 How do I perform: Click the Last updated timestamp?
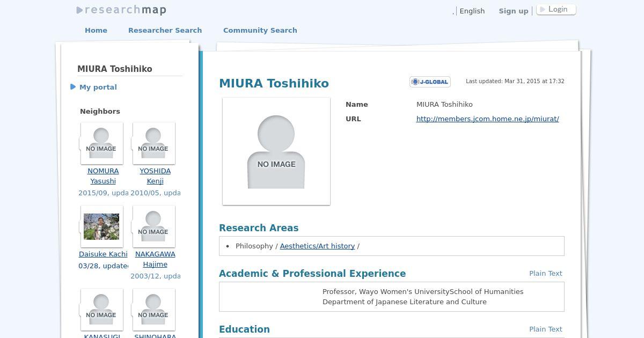click(x=515, y=81)
